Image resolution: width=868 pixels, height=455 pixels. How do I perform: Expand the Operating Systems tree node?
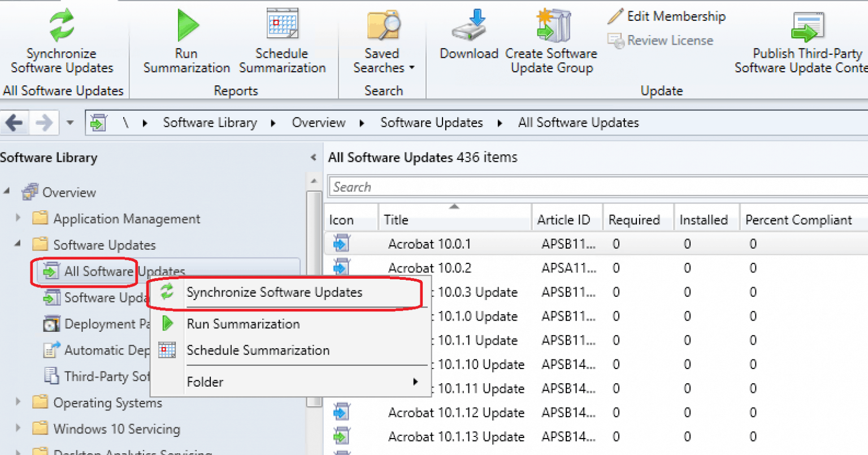[18, 402]
